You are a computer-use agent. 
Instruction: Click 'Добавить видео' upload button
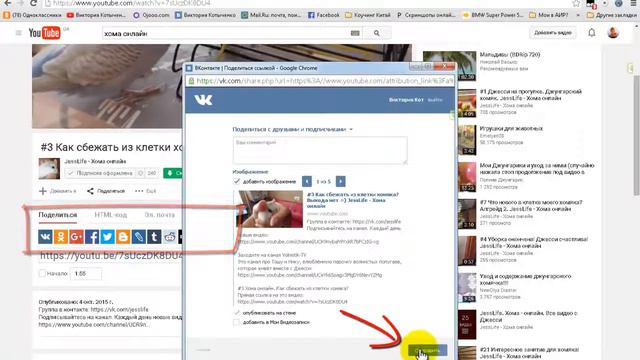tap(553, 33)
